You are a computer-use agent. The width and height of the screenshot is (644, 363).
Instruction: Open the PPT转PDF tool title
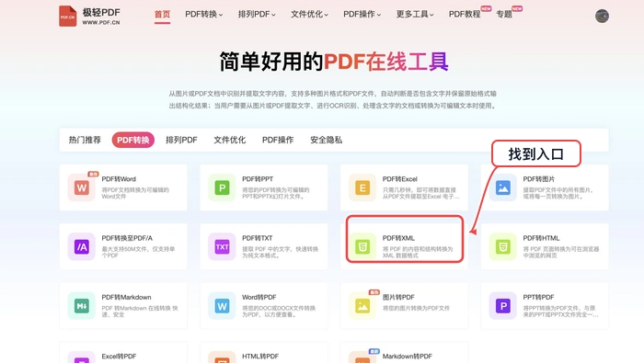click(538, 297)
